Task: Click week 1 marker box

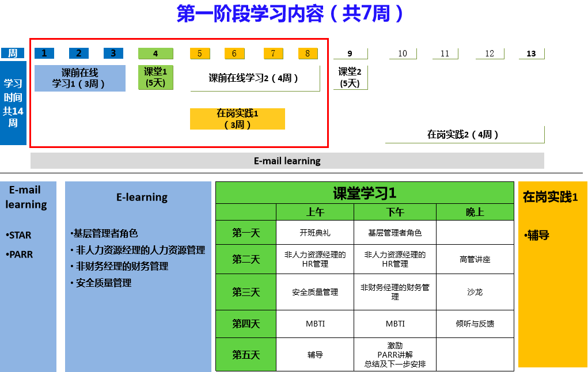Action: (44, 54)
